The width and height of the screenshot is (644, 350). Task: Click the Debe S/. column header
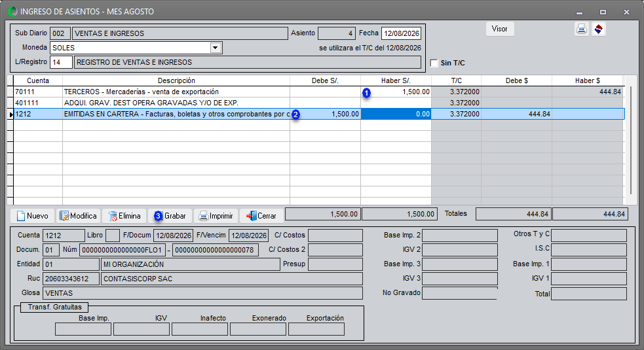pos(326,81)
